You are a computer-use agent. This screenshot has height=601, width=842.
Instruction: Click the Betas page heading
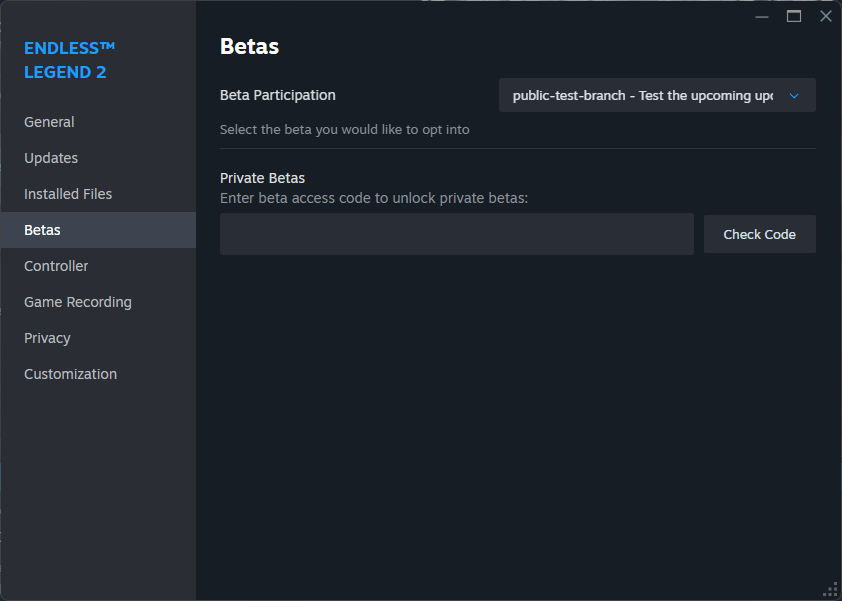pyautogui.click(x=249, y=46)
